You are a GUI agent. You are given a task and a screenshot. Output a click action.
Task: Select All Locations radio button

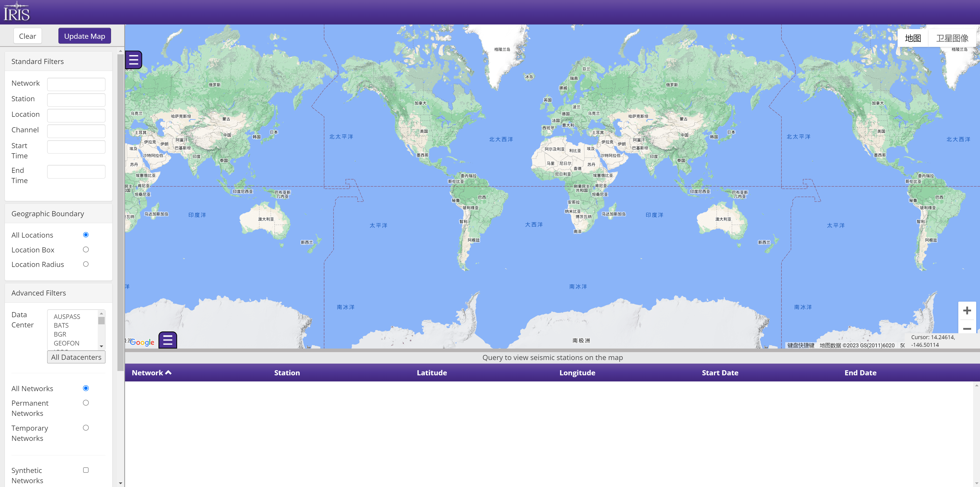pos(86,235)
